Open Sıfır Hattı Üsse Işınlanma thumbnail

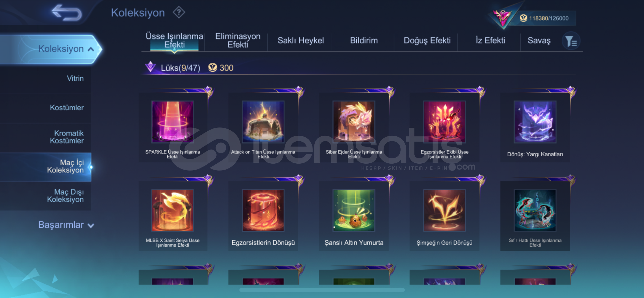pos(535,210)
